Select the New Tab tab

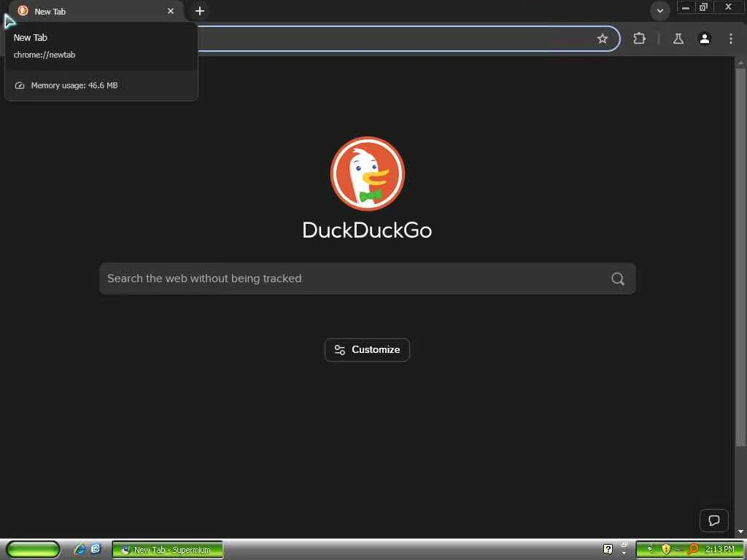click(x=96, y=11)
